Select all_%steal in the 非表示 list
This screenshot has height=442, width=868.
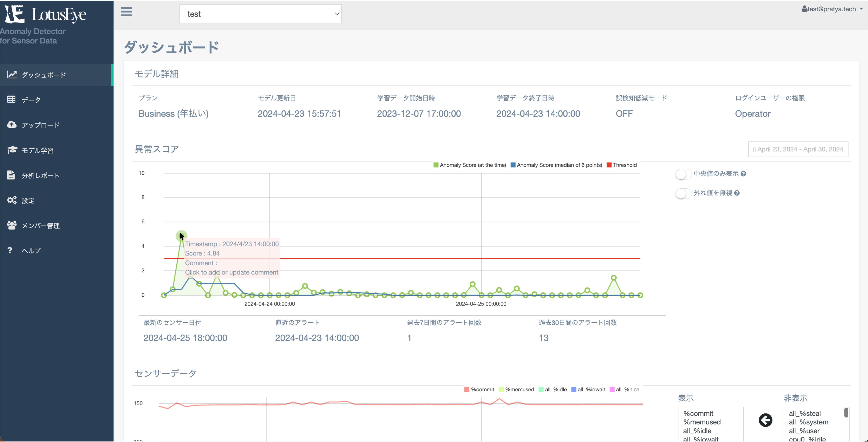coord(805,413)
